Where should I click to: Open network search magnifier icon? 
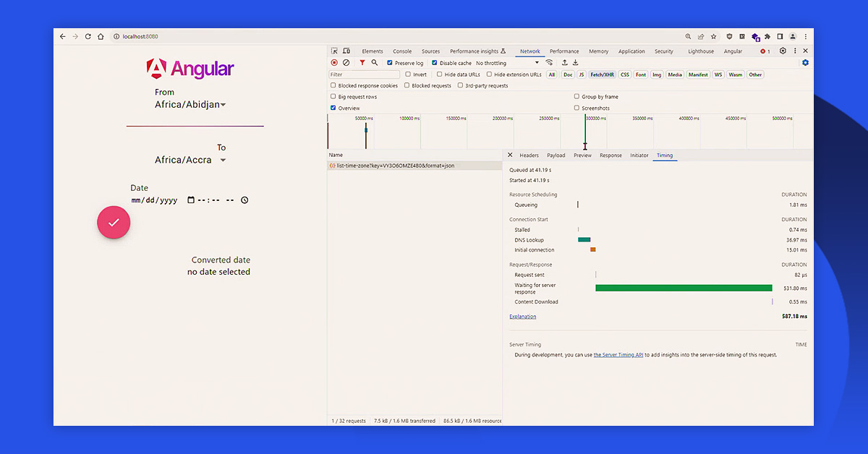coord(375,63)
